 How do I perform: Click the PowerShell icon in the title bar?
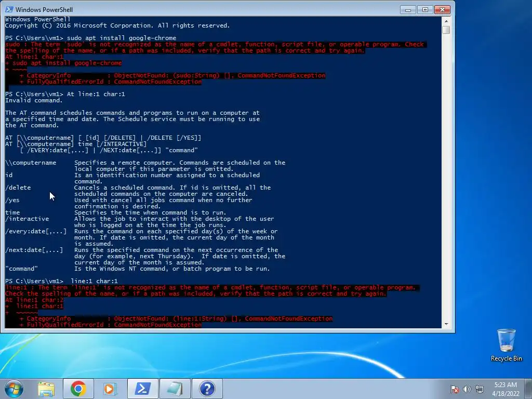(x=9, y=9)
